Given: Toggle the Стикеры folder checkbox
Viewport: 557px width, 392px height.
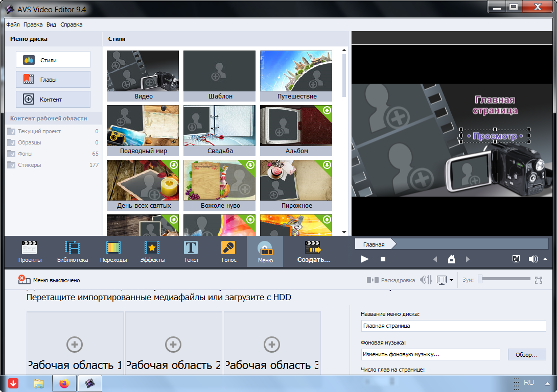Looking at the screenshot, I should click(x=11, y=165).
